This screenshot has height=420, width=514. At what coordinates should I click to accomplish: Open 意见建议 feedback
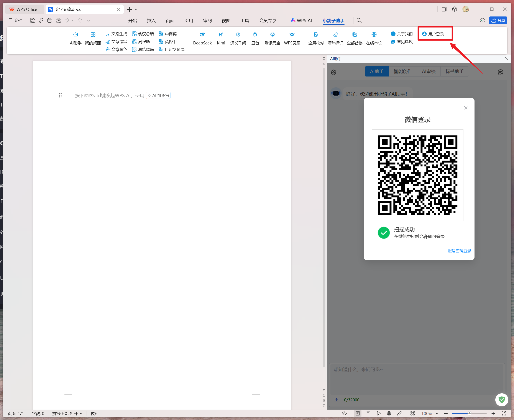coord(402,42)
